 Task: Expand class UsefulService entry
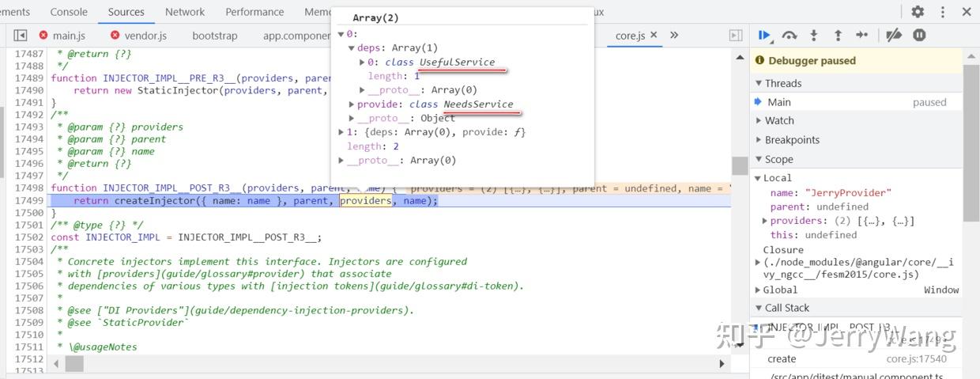(x=363, y=63)
